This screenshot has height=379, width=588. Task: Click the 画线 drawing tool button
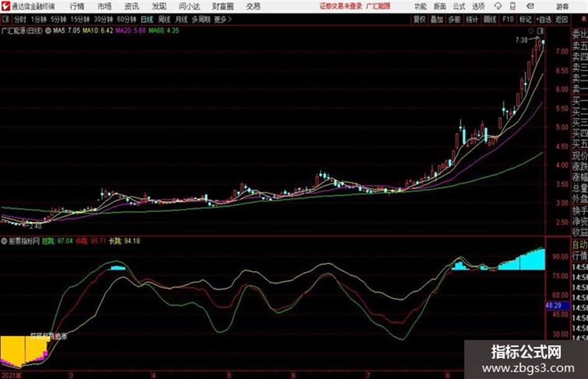coord(490,19)
